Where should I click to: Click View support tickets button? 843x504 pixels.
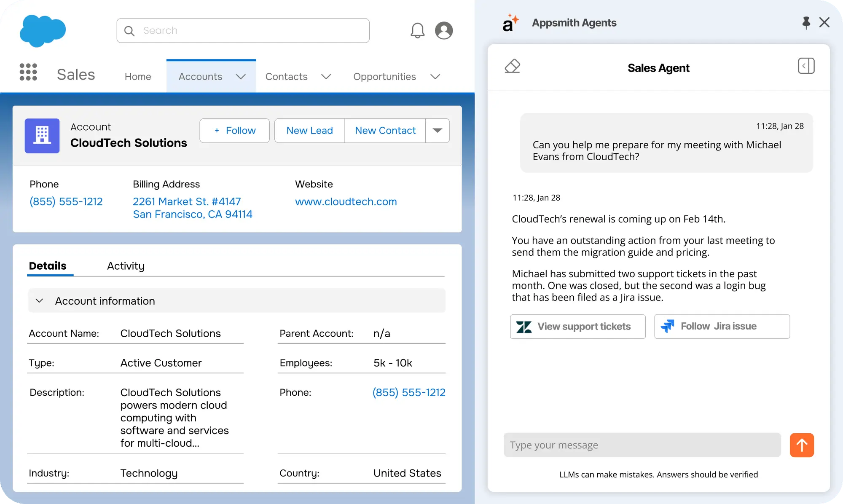[577, 327]
